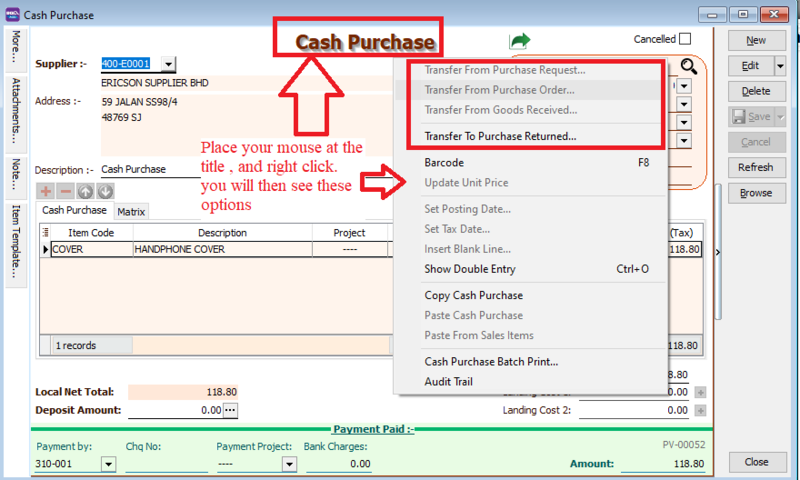Click the magnifying glass search icon
This screenshot has width=800, height=480.
tap(689, 67)
